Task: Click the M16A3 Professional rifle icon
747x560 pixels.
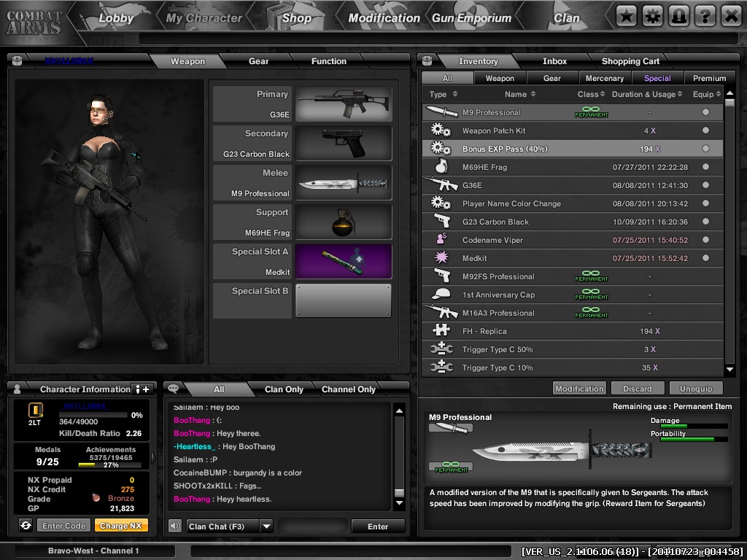Action: [441, 312]
